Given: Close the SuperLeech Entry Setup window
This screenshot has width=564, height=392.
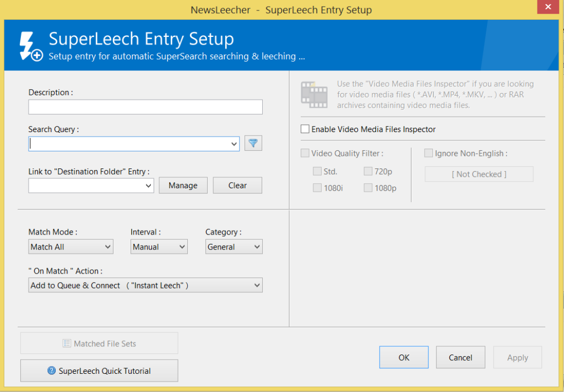Looking at the screenshot, I should coord(548,7).
